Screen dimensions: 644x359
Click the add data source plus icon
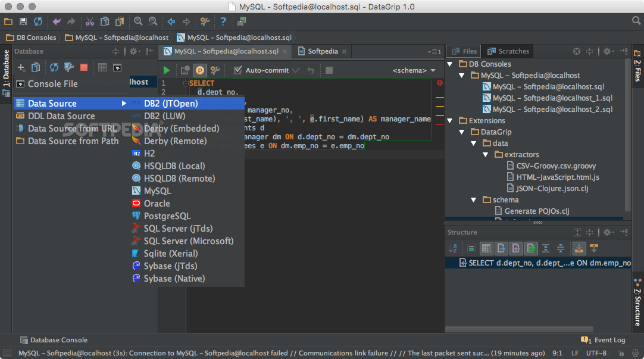coord(21,67)
